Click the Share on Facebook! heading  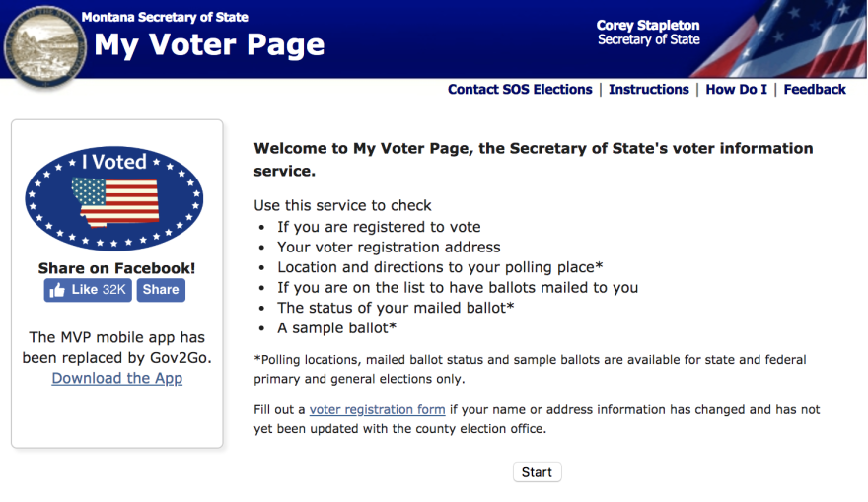tap(116, 268)
